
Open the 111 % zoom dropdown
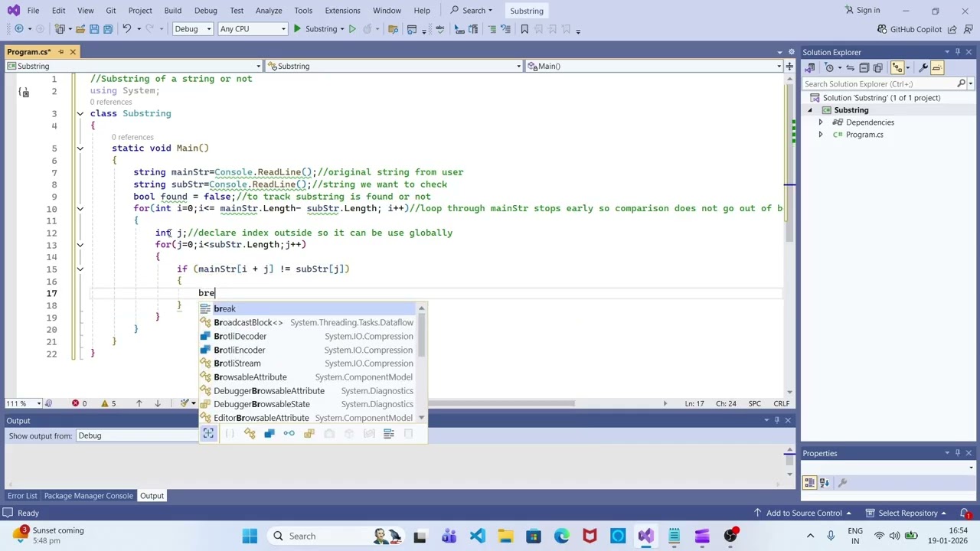pyautogui.click(x=22, y=403)
